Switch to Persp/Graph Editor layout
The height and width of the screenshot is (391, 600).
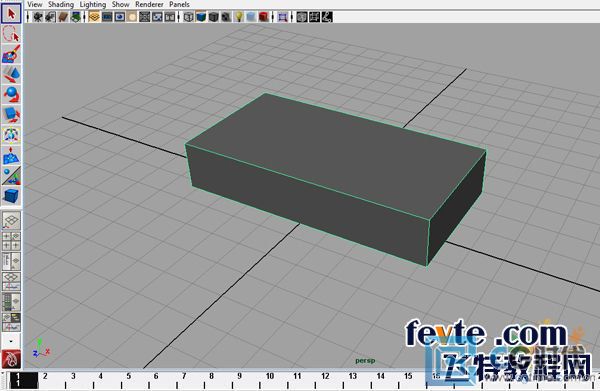pyautogui.click(x=11, y=281)
